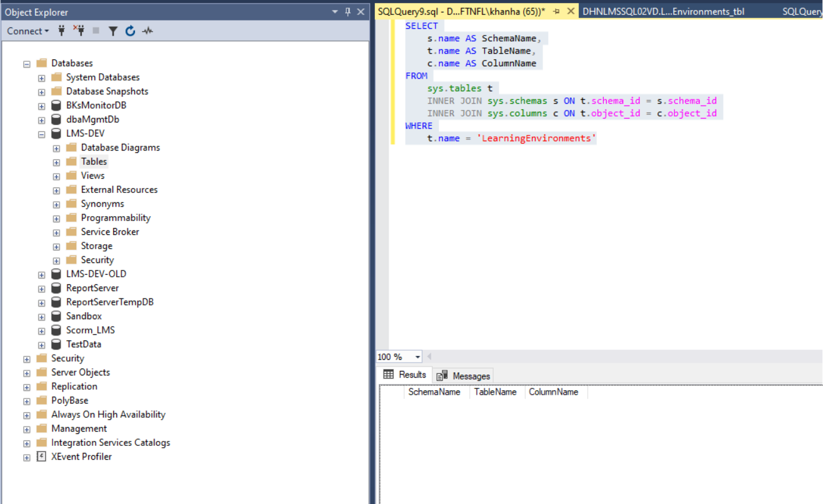Collapse the Databases root node
This screenshot has width=835, height=504.
click(26, 62)
